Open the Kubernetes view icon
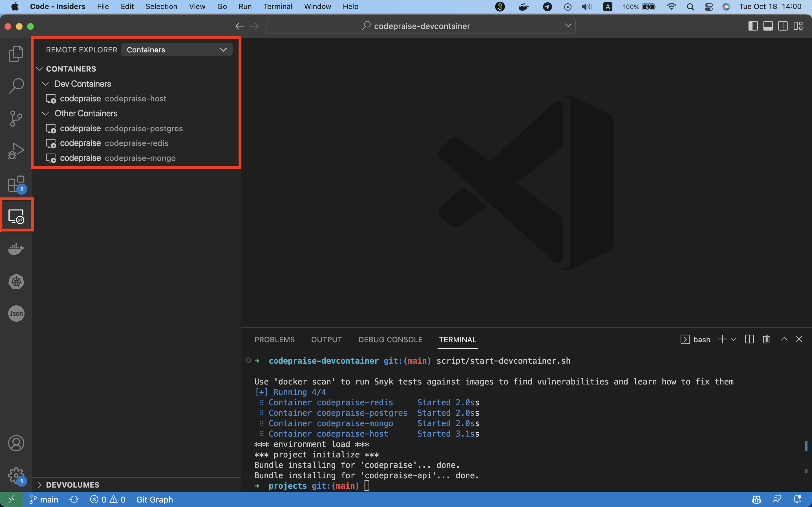The width and height of the screenshot is (812, 507). (16, 281)
